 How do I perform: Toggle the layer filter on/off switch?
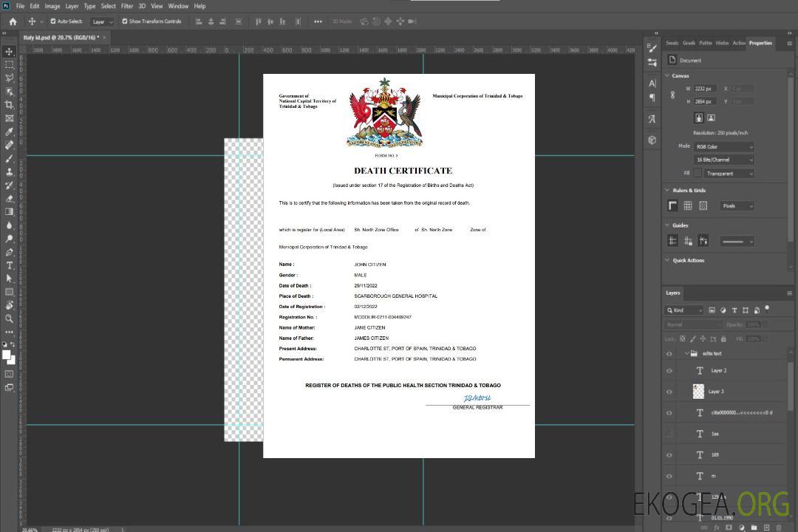point(767,309)
